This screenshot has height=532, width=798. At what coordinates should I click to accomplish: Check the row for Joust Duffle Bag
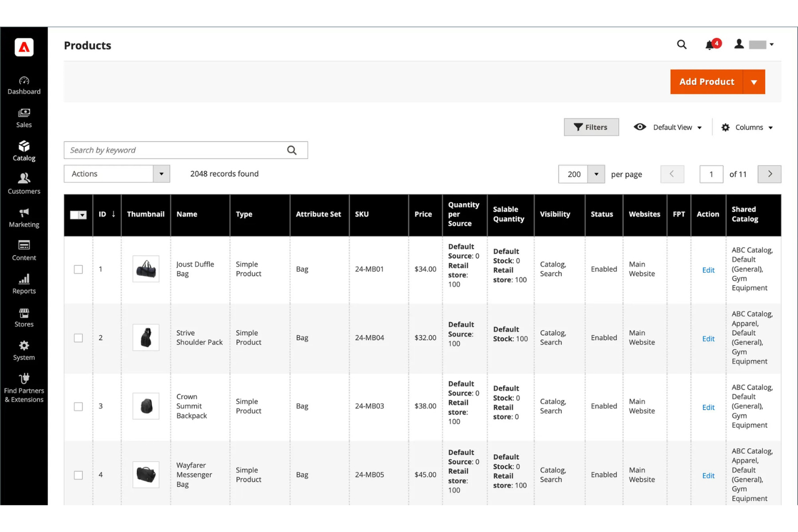click(x=78, y=269)
